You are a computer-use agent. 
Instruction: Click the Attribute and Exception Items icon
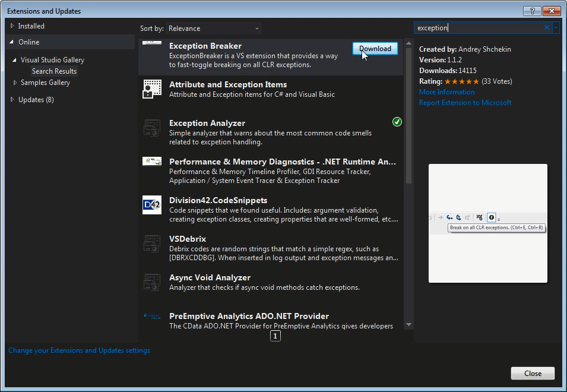click(152, 89)
